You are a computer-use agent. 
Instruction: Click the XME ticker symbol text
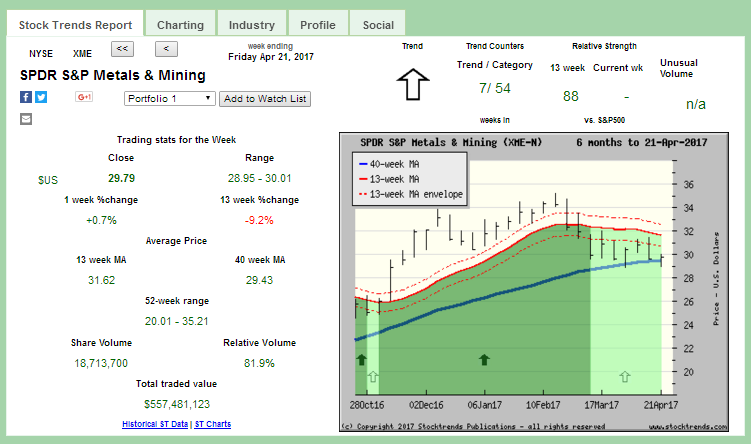82,54
